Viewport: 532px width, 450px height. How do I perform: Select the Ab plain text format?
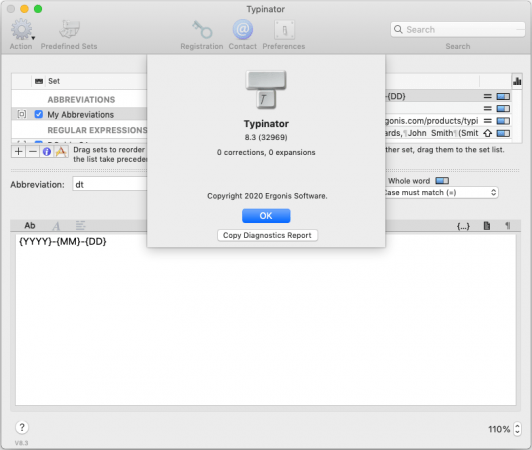click(30, 225)
